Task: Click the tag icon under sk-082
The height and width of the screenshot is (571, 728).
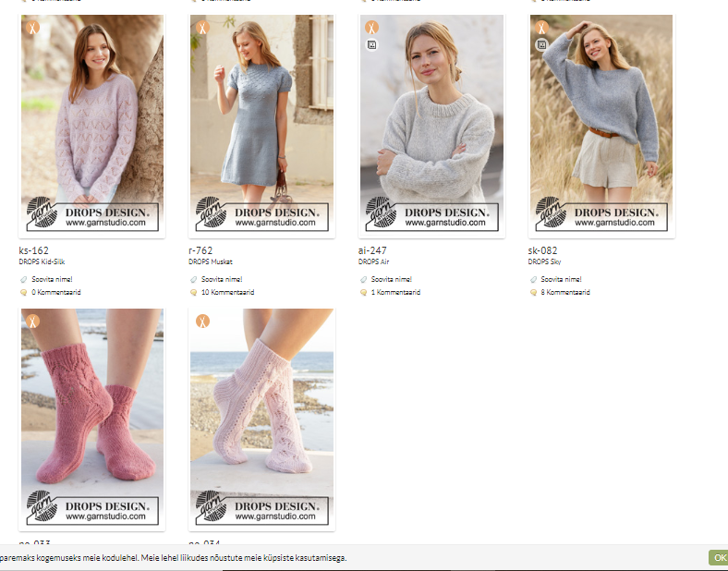Action: point(533,279)
